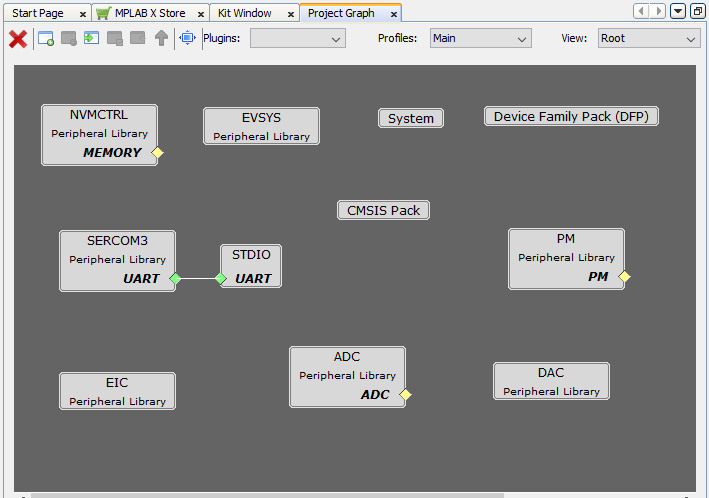This screenshot has height=498, width=709.
Task: Click the yellow PM diamond connector
Action: point(624,277)
